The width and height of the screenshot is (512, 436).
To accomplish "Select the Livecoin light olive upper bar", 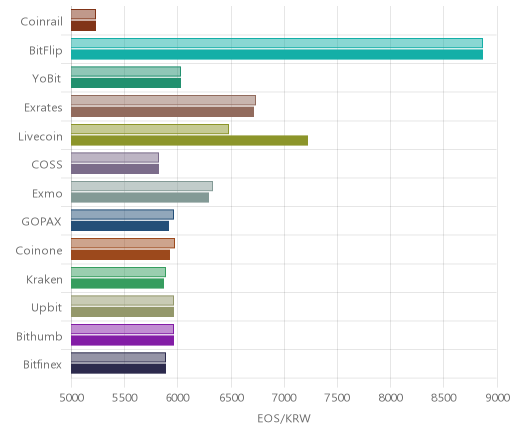I will pos(150,129).
